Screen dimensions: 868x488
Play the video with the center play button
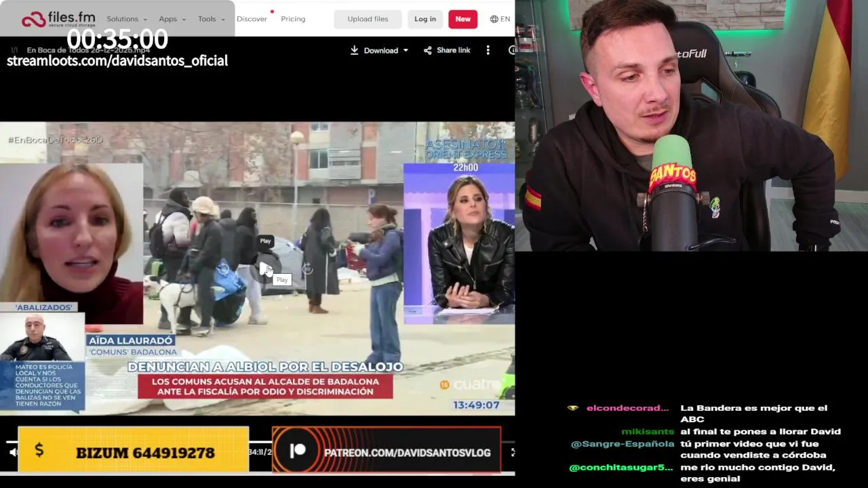pos(265,268)
